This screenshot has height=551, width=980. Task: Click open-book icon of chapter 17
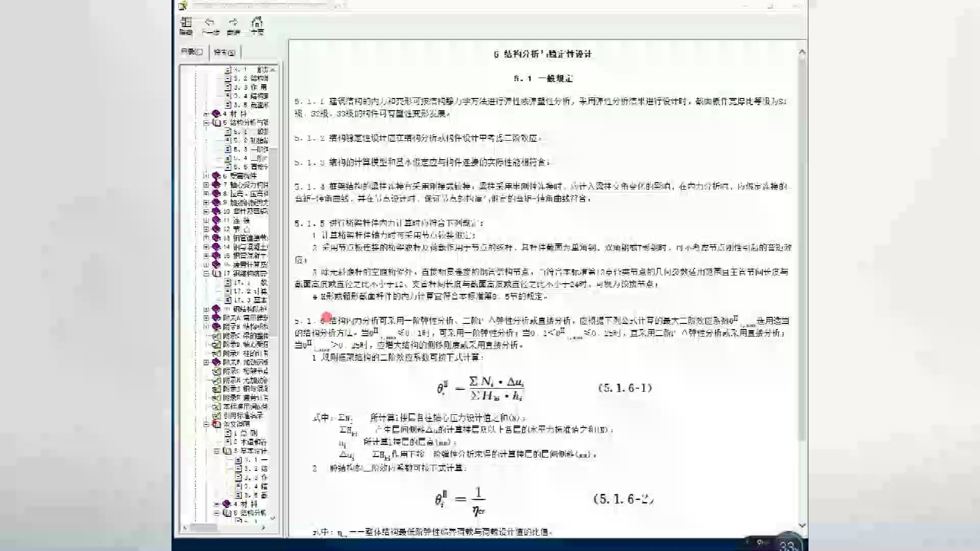tap(216, 273)
